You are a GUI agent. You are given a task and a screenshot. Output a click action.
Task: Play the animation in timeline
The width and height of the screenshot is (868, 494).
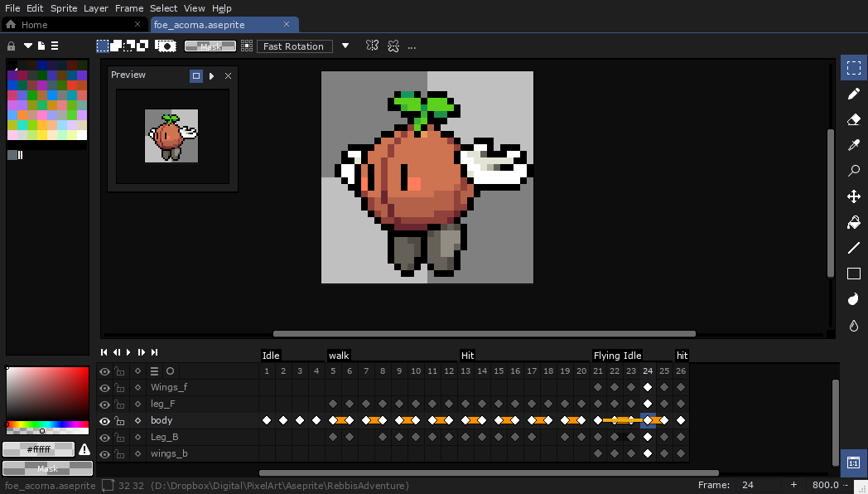(128, 352)
